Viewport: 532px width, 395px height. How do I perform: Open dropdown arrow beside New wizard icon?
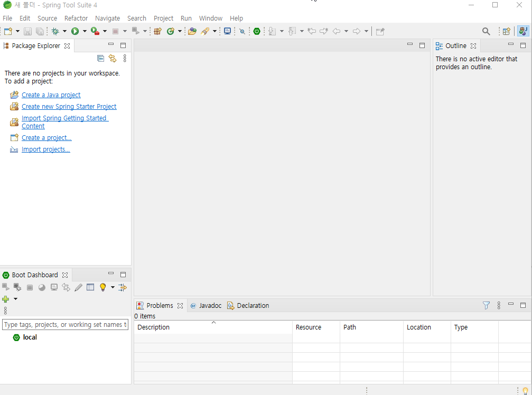tap(17, 31)
